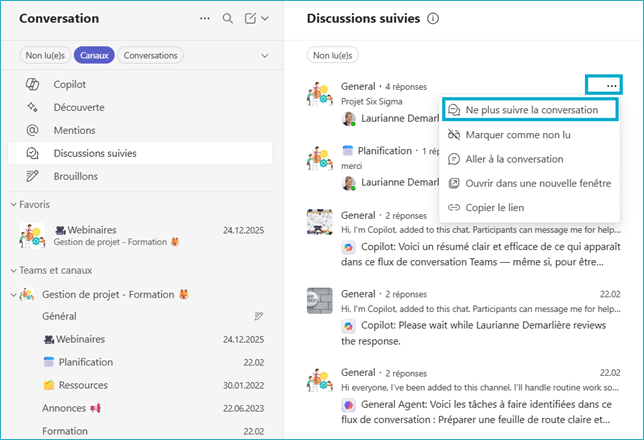Click the ellipsis on Projet Six Sigma thread
The width and height of the screenshot is (644, 440).
[x=612, y=86]
